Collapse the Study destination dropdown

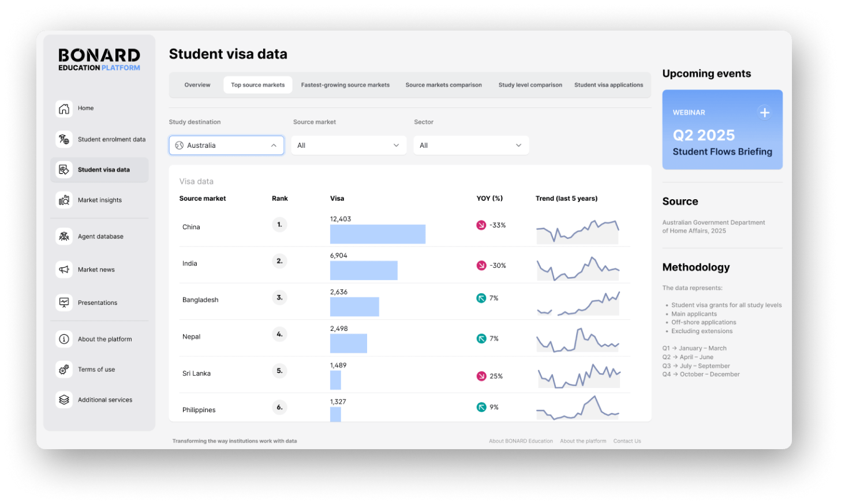click(x=274, y=145)
